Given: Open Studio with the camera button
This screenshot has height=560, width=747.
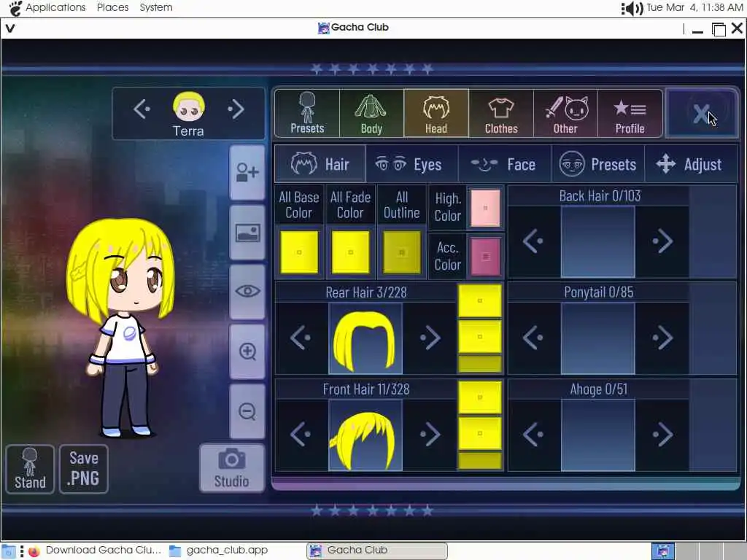Looking at the screenshot, I should (x=231, y=468).
